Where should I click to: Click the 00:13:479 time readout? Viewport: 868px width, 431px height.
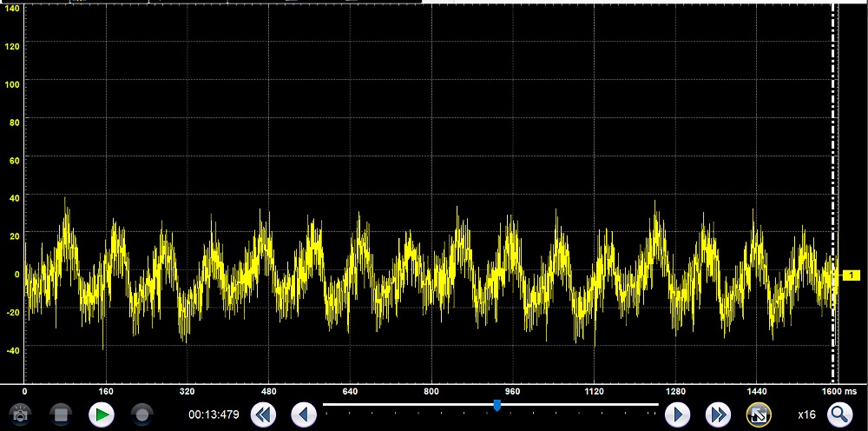point(214,415)
